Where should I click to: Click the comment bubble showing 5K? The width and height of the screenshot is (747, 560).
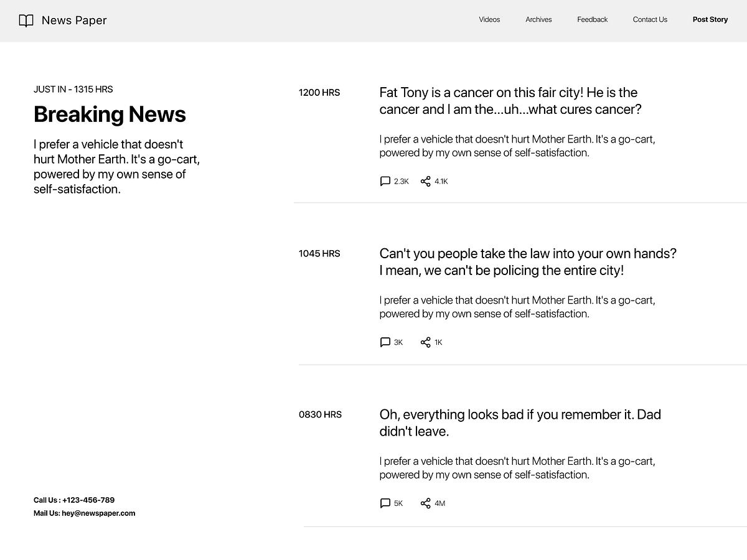[385, 503]
